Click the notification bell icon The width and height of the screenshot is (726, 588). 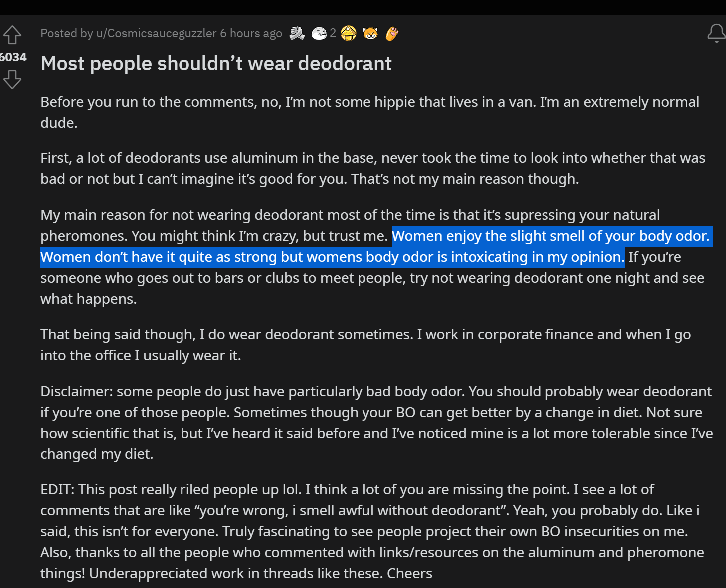coord(717,33)
